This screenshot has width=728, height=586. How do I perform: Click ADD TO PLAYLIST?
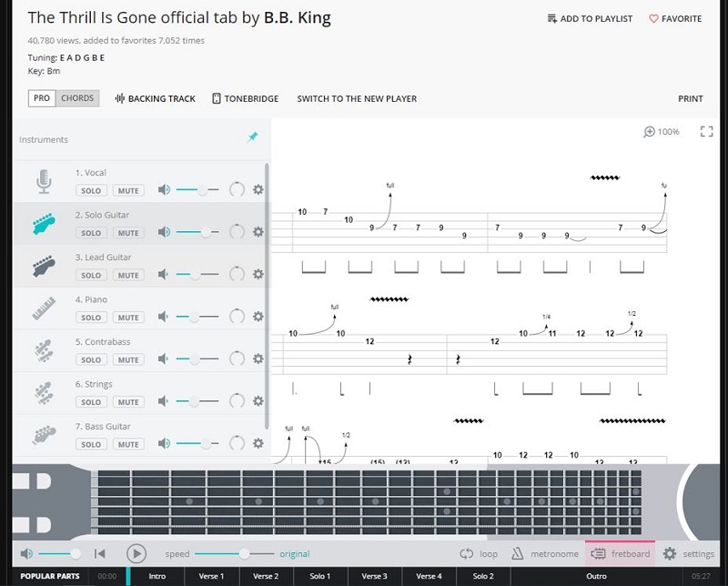coord(590,18)
